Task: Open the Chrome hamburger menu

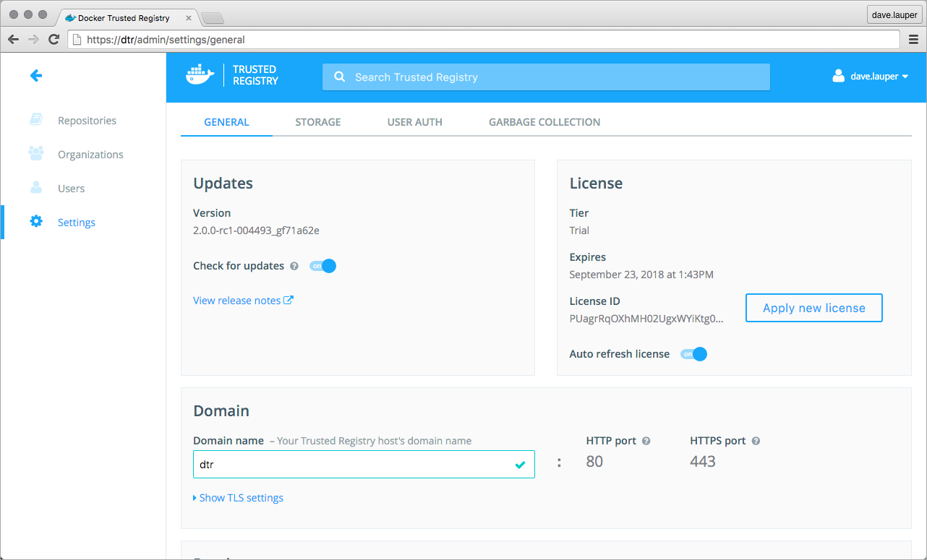Action: (x=913, y=40)
